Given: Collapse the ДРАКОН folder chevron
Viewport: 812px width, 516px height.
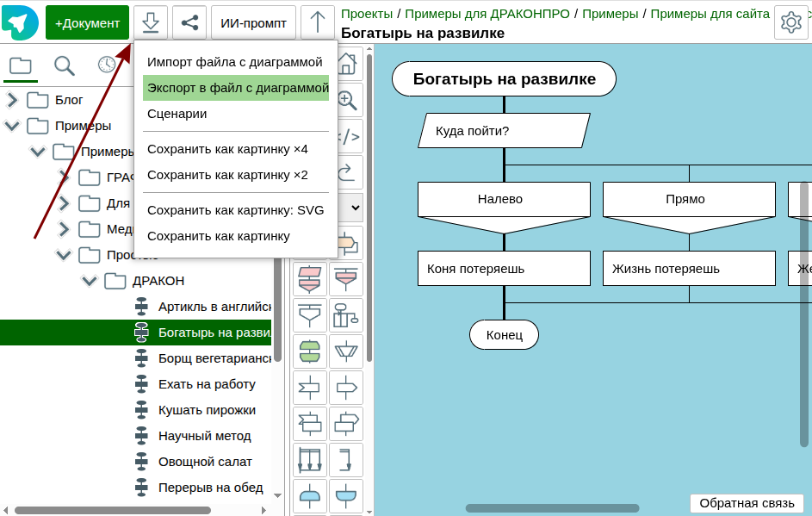Looking at the screenshot, I should [90, 280].
